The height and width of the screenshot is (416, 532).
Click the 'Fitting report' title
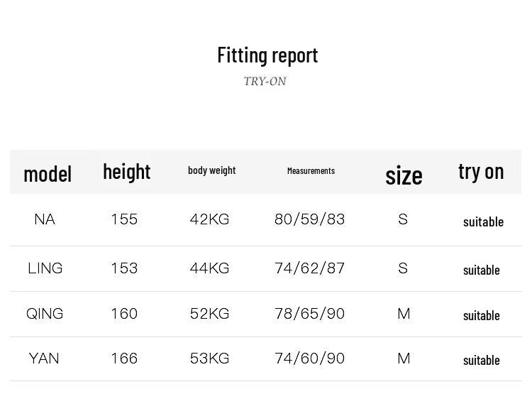pyautogui.click(x=267, y=55)
